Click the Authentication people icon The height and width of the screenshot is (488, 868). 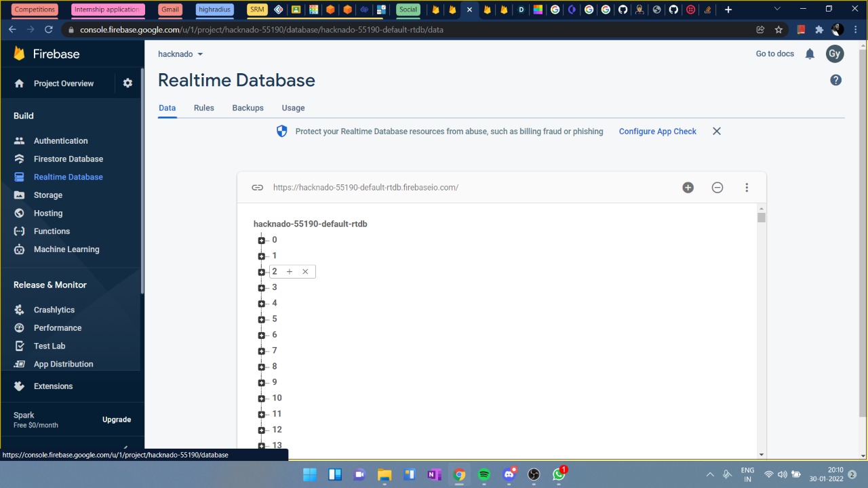click(x=19, y=141)
